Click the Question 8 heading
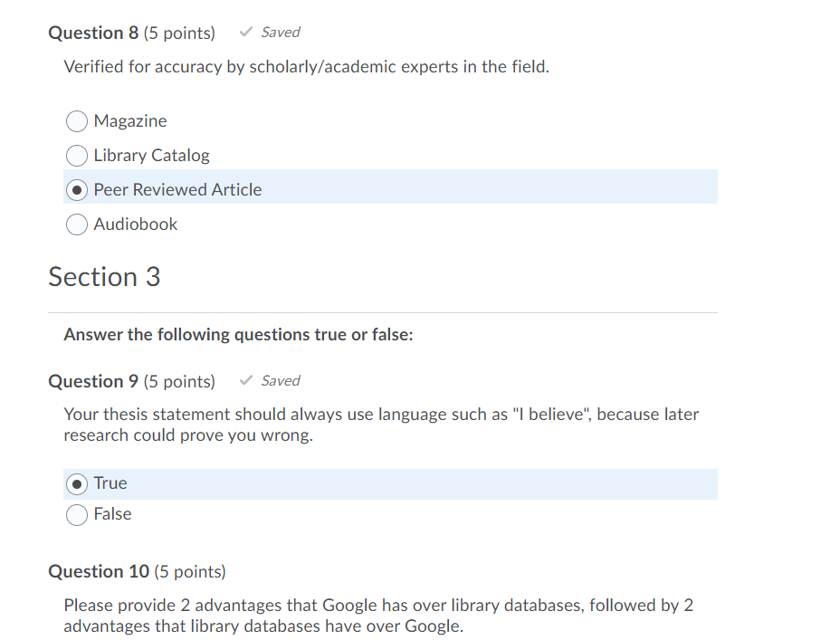This screenshot has height=640, width=840. pyautogui.click(x=93, y=32)
